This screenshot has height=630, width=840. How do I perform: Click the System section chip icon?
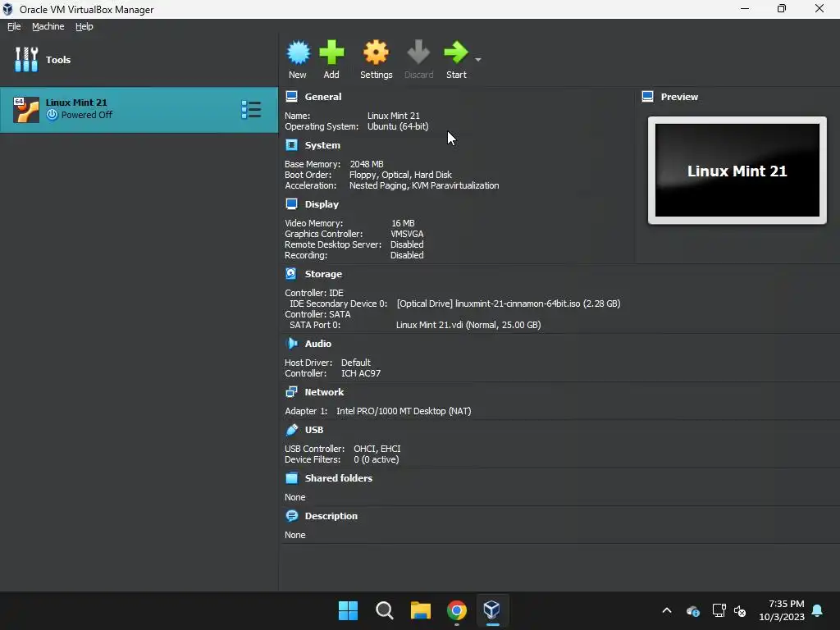pyautogui.click(x=291, y=145)
